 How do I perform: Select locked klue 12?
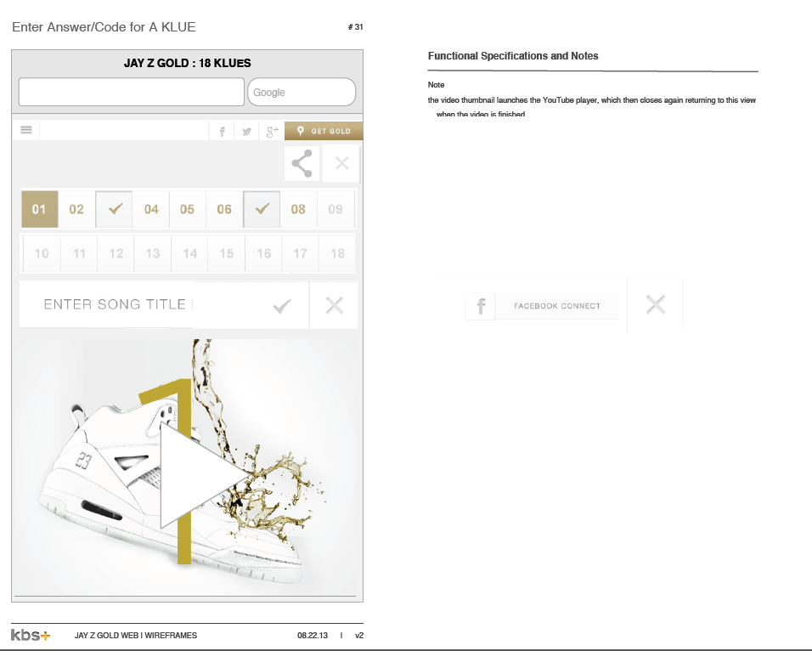point(116,253)
